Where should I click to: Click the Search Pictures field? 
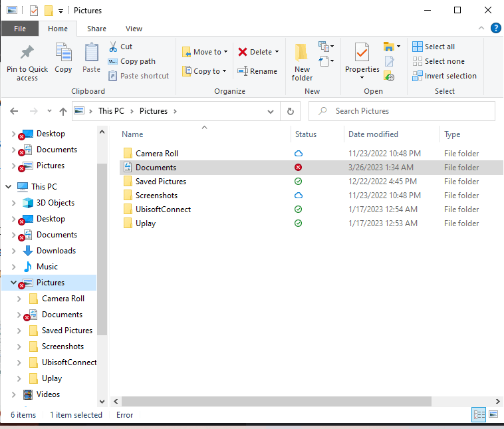(x=402, y=111)
